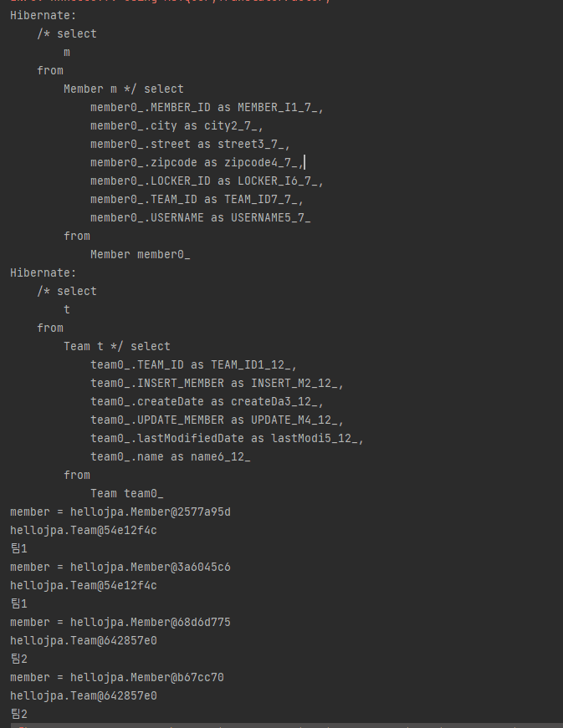Click the member0_.USERNAME as USERNAME5_7_ line
This screenshot has height=728, width=563.
pos(200,218)
